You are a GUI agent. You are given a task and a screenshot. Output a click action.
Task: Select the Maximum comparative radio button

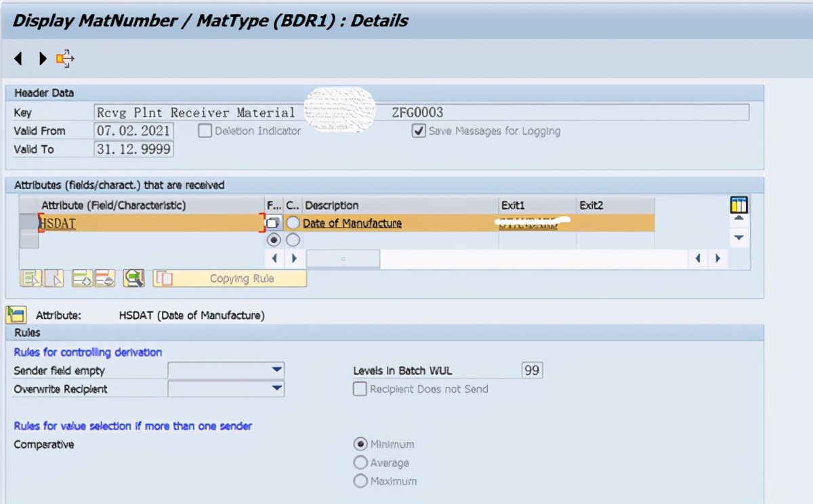[360, 481]
